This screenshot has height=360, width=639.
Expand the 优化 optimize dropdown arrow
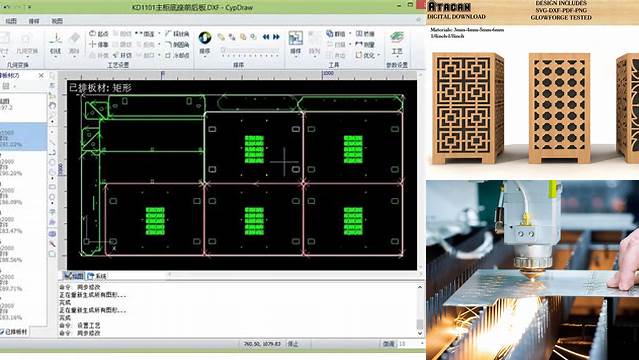pos(379,55)
